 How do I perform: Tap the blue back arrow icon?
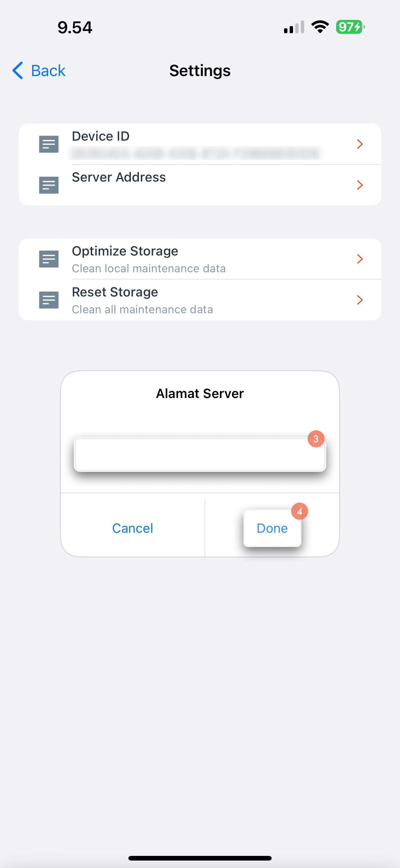click(18, 70)
